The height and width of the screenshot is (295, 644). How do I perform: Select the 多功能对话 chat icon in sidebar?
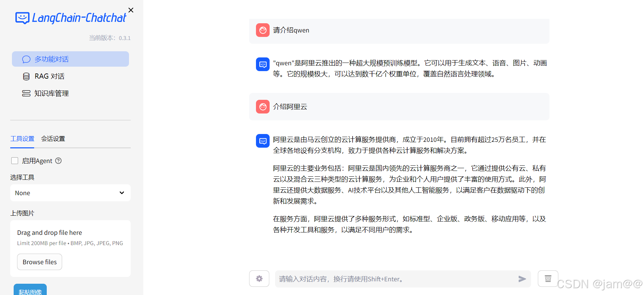[26, 59]
